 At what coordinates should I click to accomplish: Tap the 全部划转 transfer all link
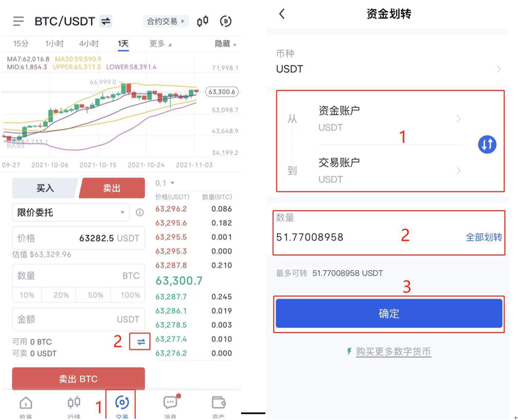483,237
